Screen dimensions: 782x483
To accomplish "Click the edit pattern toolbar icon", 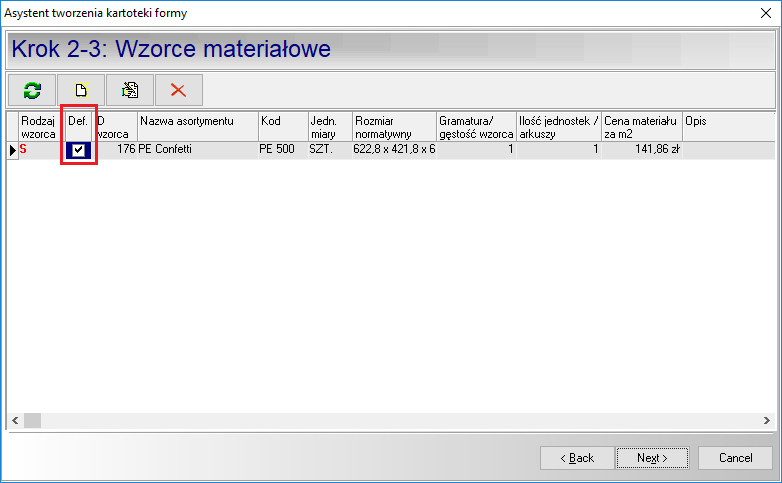I will tap(130, 90).
